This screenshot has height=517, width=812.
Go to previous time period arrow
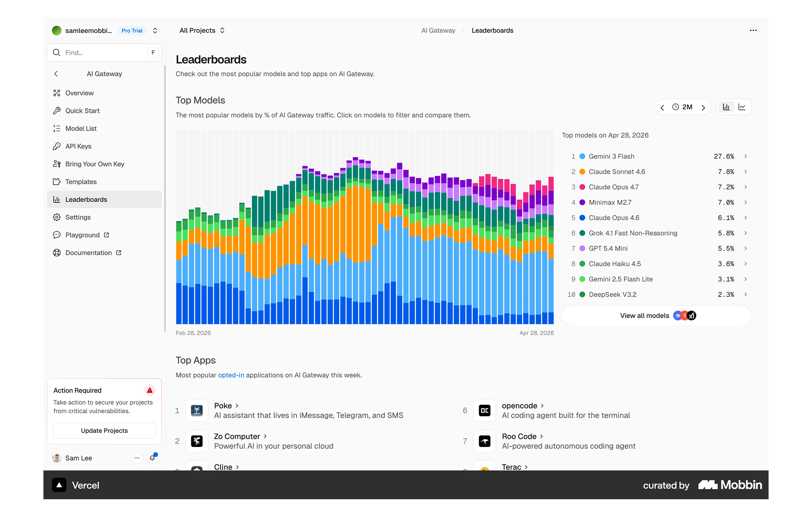(662, 107)
